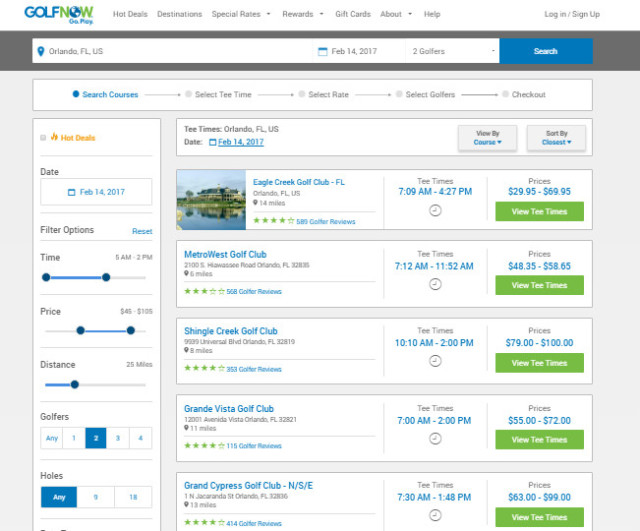This screenshot has height=531, width=640.
Task: Open the Rewards dropdown menu
Action: pyautogui.click(x=302, y=14)
